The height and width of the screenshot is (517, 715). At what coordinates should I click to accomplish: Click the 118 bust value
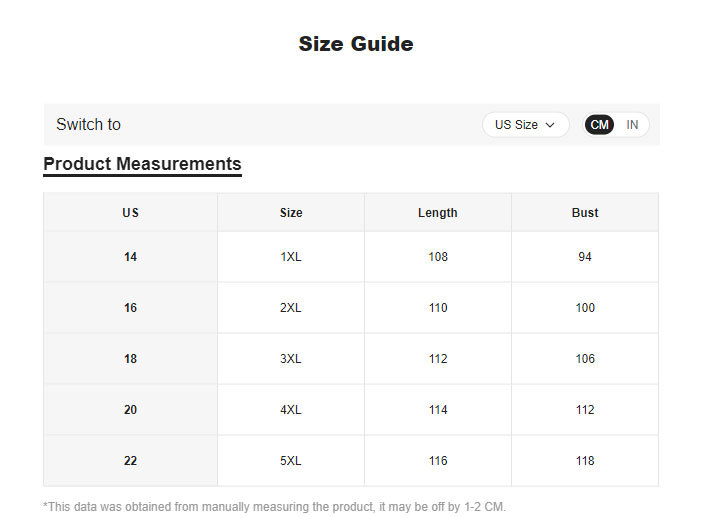(585, 461)
